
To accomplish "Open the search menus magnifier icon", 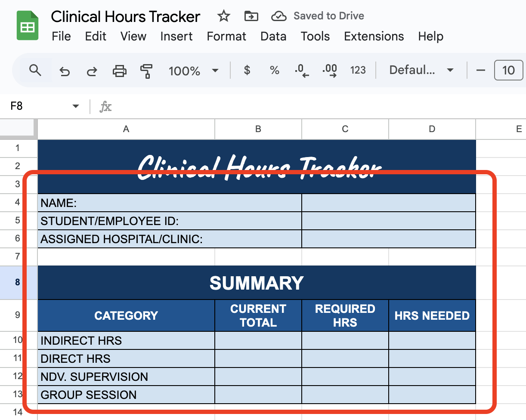I will click(x=35, y=70).
